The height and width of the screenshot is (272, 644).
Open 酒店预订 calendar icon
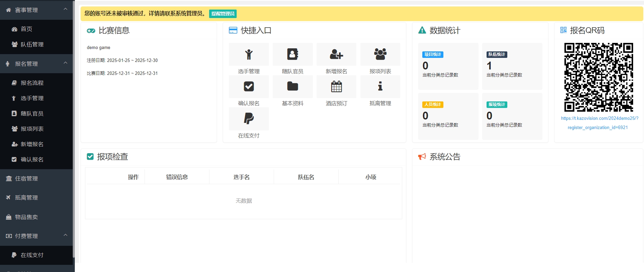(336, 86)
